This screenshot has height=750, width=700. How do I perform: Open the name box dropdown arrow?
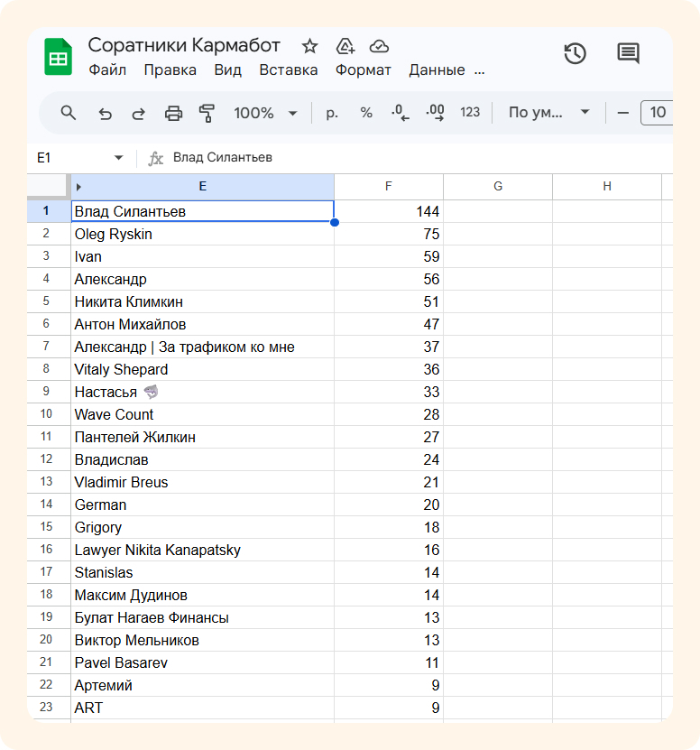[118, 158]
